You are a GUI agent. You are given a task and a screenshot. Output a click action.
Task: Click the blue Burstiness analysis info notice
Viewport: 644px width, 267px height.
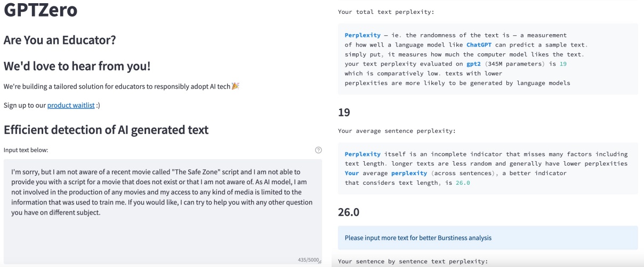[418, 238]
